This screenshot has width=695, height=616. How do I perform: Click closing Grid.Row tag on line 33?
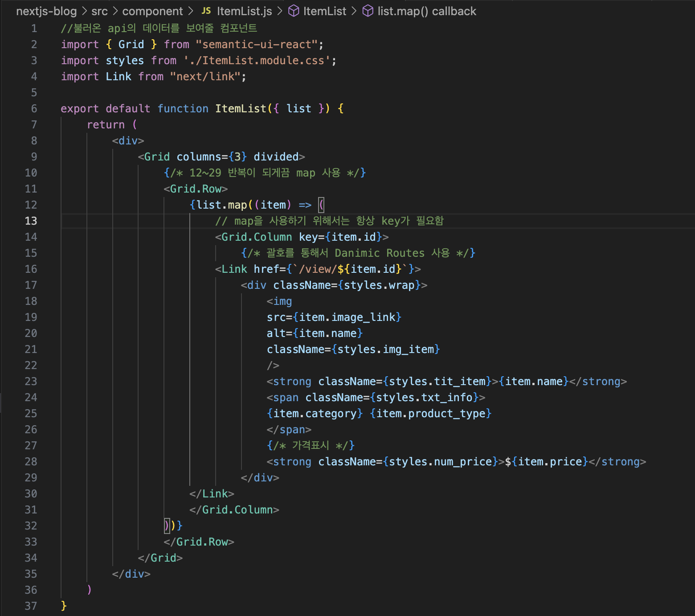click(199, 542)
